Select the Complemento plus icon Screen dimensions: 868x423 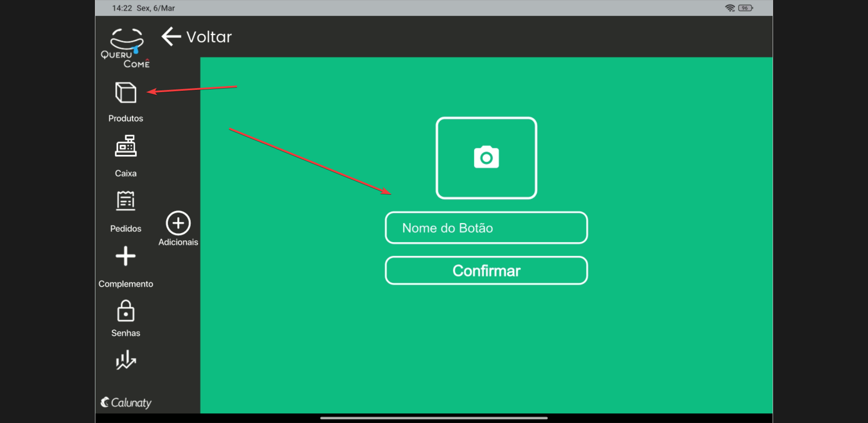click(x=126, y=256)
